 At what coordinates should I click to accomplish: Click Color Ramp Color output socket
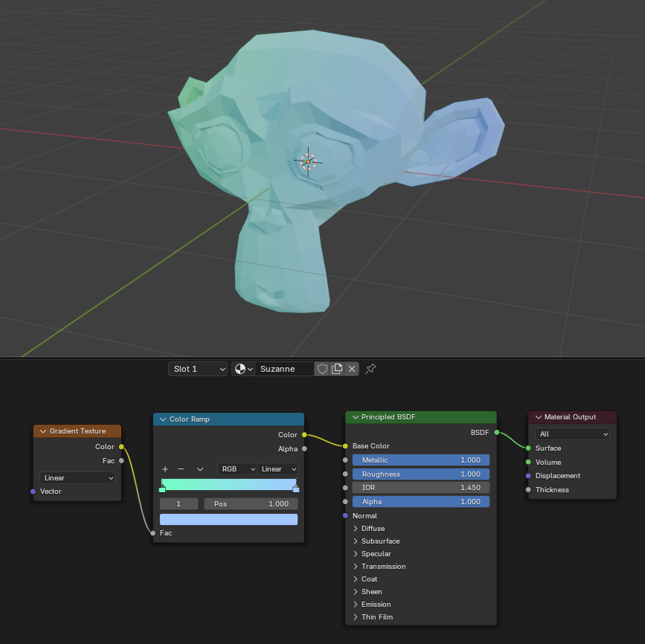coord(304,435)
